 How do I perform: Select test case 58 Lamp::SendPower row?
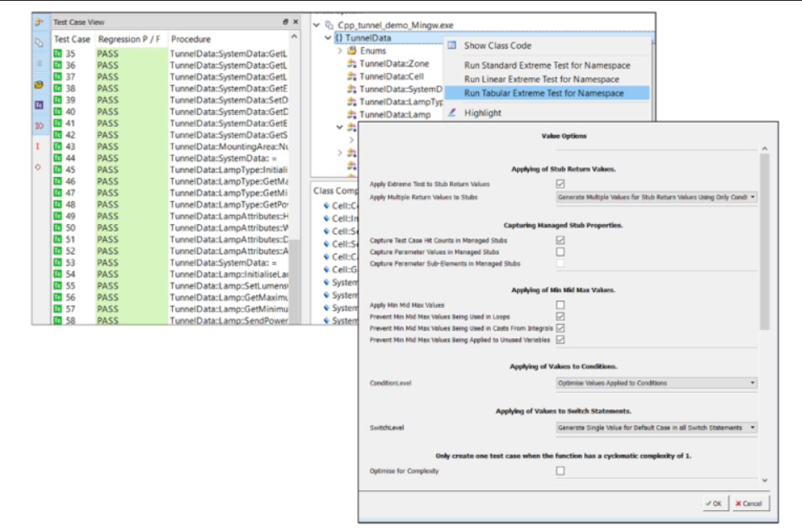tap(171, 321)
